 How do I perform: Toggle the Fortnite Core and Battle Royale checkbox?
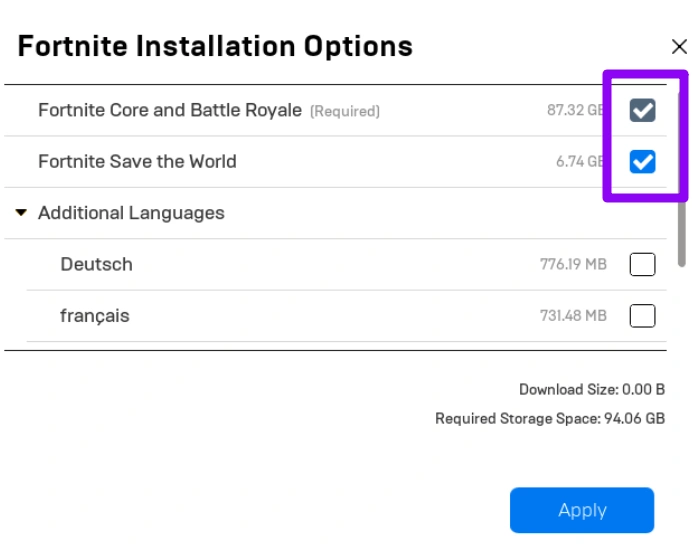tap(642, 111)
